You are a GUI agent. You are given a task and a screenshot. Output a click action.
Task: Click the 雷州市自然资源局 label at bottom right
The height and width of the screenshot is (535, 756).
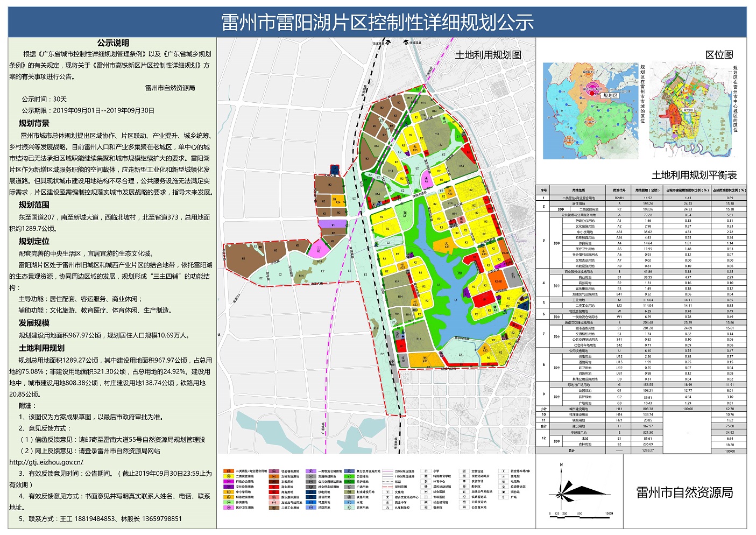pos(684,492)
